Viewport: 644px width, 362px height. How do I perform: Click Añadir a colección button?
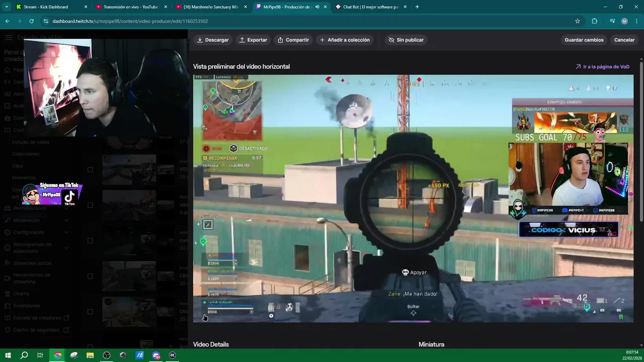pos(345,40)
